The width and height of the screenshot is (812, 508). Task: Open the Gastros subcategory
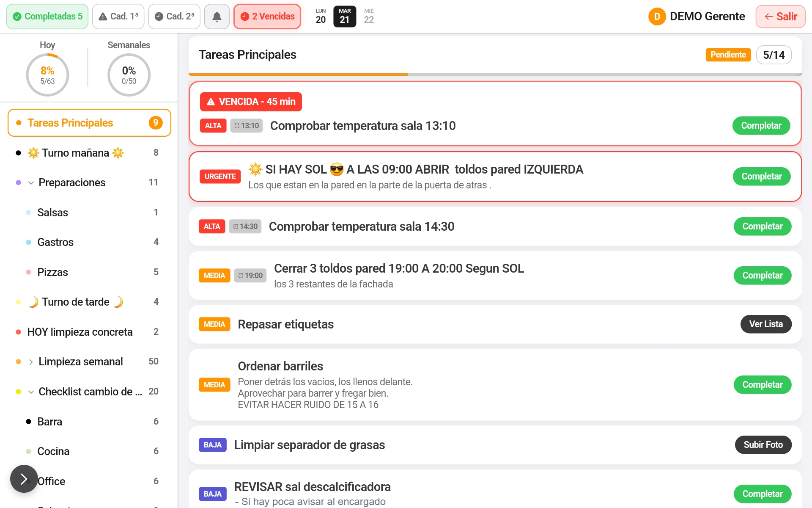point(89,242)
